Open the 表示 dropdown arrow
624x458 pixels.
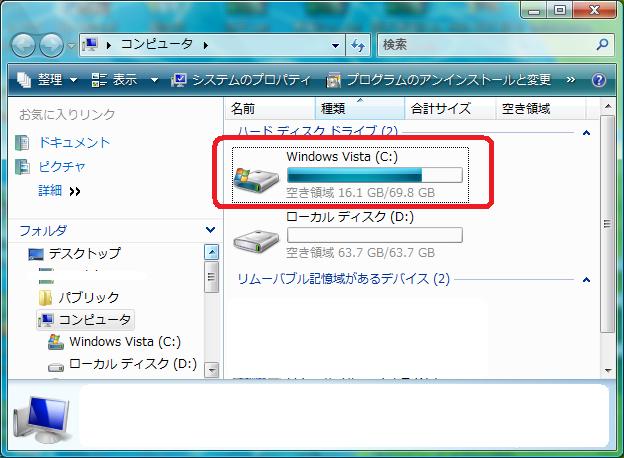(x=154, y=80)
